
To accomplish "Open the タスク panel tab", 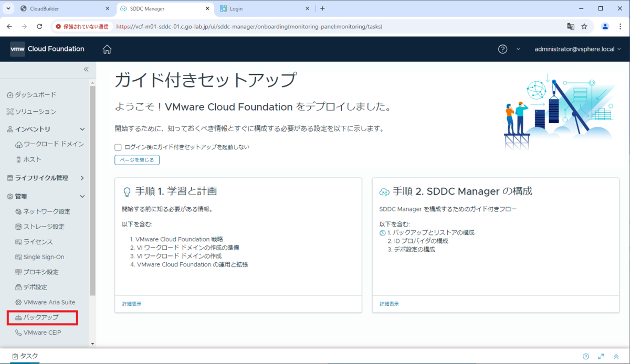I will pos(25,356).
